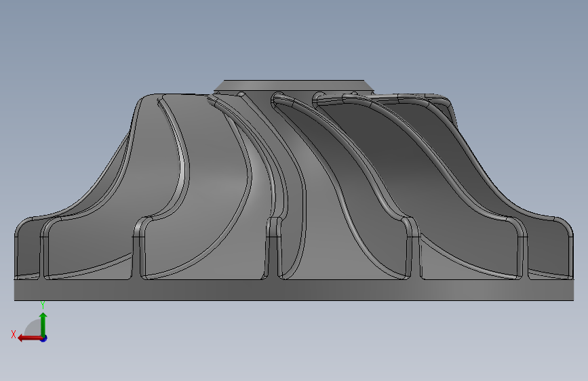
Task: Select the impeller's flat base plate
Action: 294,290
